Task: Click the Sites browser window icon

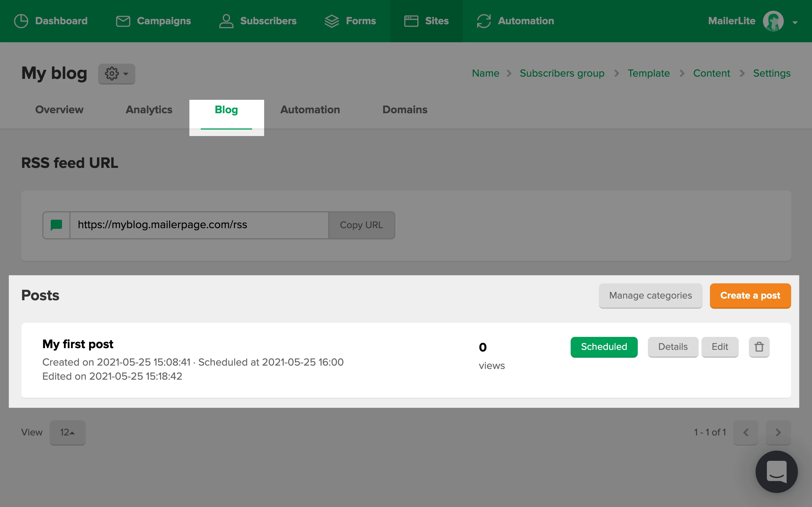Action: coord(411,21)
